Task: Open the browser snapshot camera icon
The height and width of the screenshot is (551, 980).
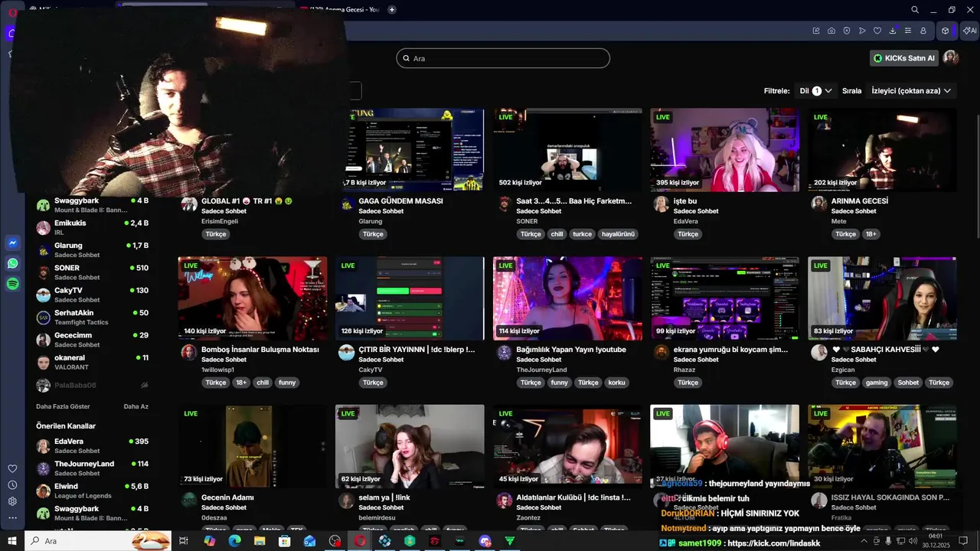Action: (831, 31)
